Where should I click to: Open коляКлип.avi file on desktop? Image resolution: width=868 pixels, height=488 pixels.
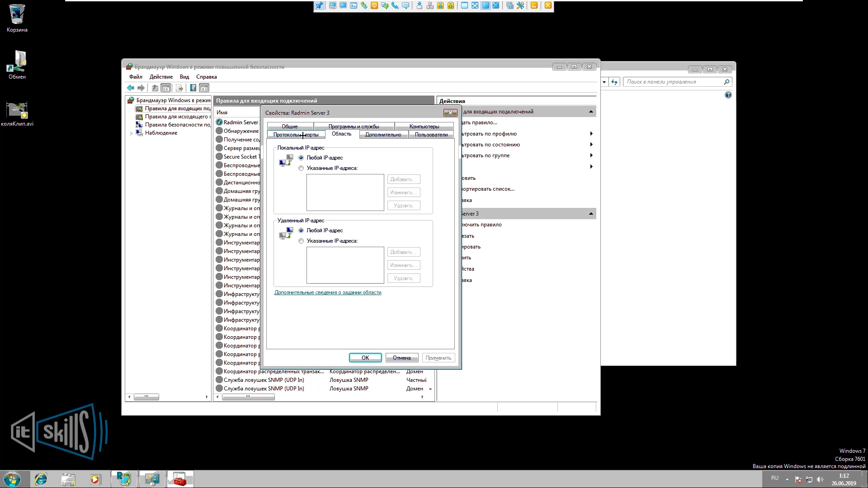[x=17, y=114]
